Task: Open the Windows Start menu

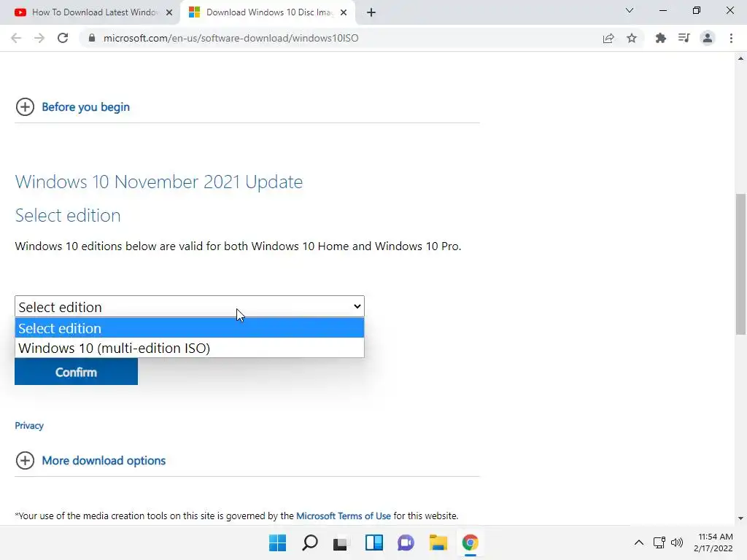Action: 277,542
